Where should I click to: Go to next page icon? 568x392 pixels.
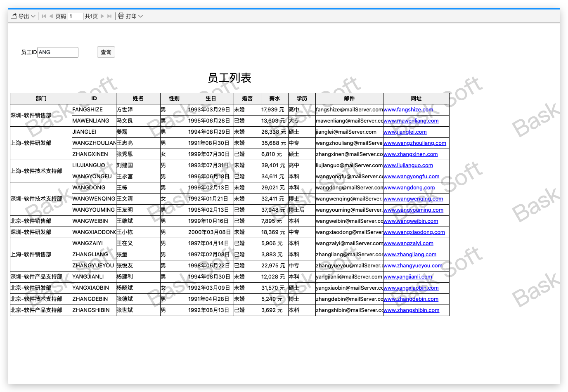102,16
